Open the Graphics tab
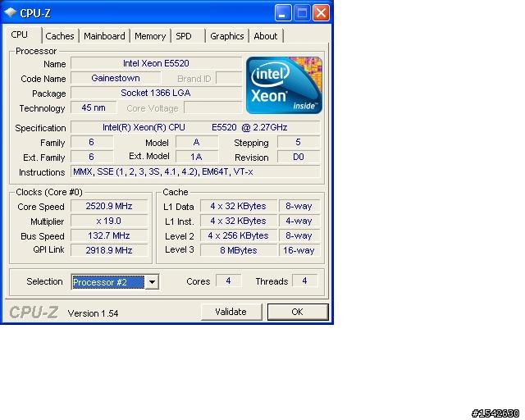 coord(227,36)
